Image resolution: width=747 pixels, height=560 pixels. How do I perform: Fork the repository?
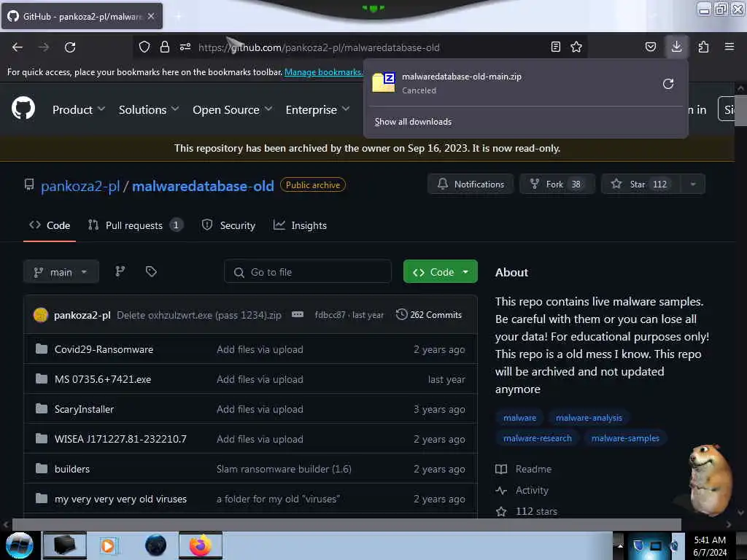pyautogui.click(x=557, y=184)
